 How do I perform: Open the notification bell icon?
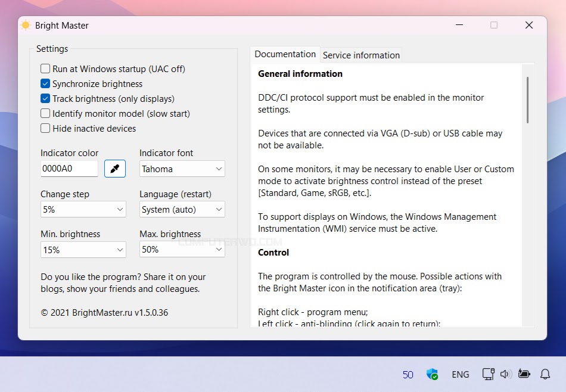click(x=545, y=374)
